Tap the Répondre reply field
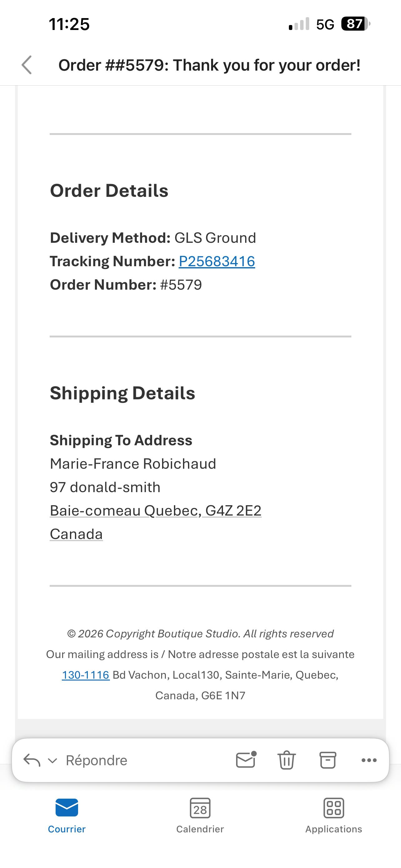401x868 pixels. (x=97, y=761)
